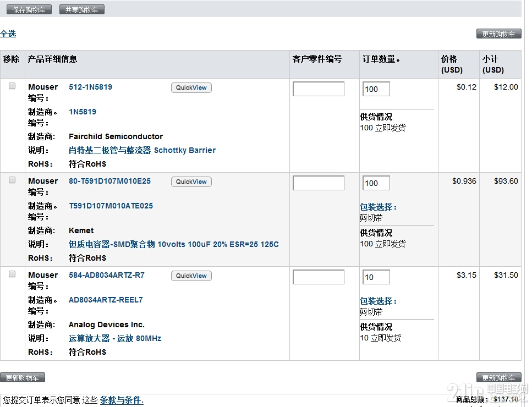Click the 保存购物车 button

click(x=29, y=10)
